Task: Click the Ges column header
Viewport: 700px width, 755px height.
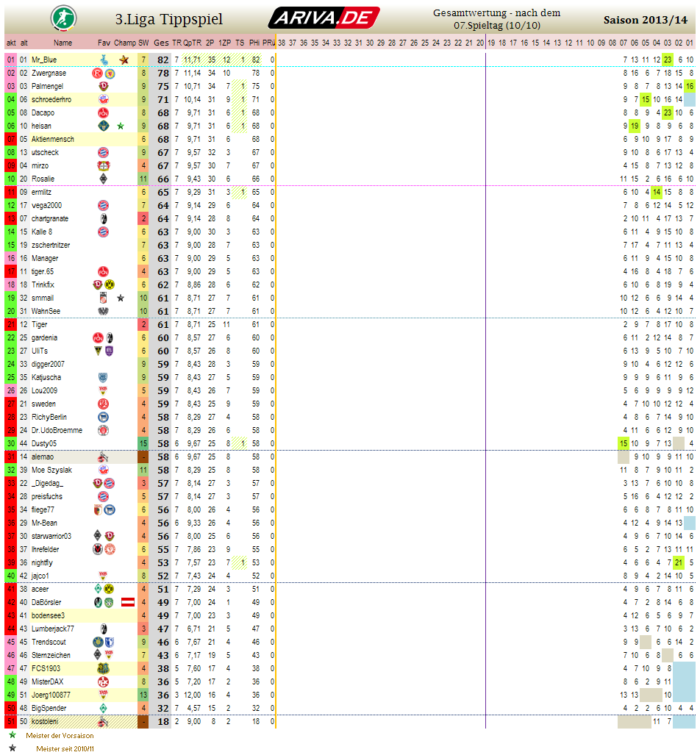Action: tap(161, 43)
